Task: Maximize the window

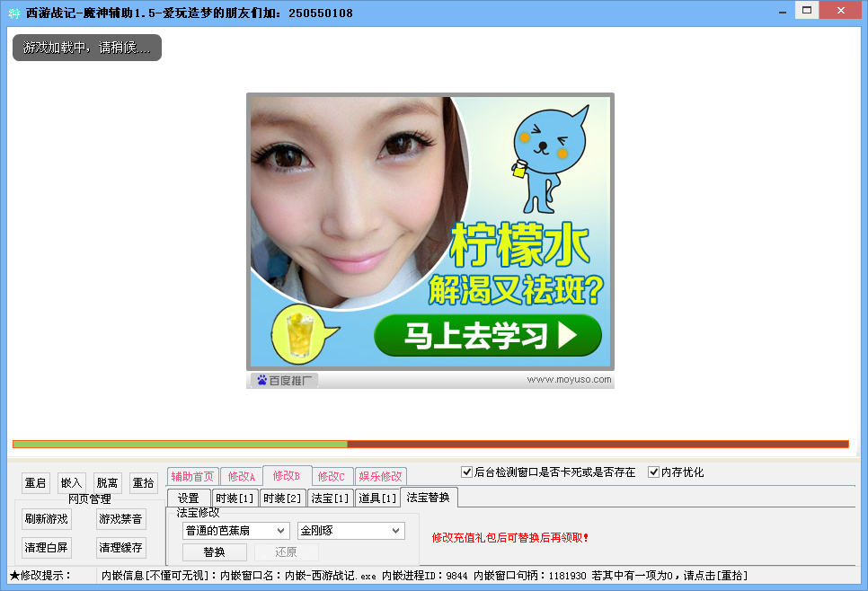Action: (x=807, y=10)
